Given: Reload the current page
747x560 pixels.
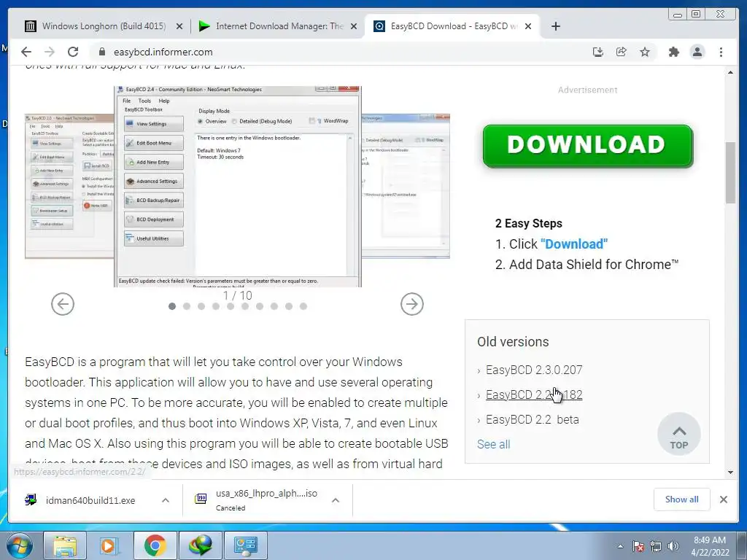Looking at the screenshot, I should tap(73, 52).
